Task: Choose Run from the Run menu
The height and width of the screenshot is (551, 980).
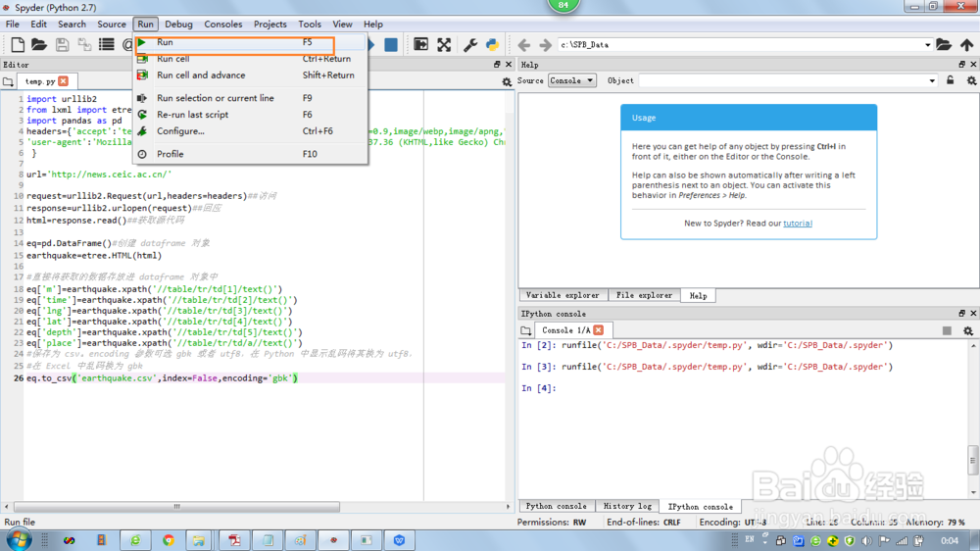Action: pos(250,42)
